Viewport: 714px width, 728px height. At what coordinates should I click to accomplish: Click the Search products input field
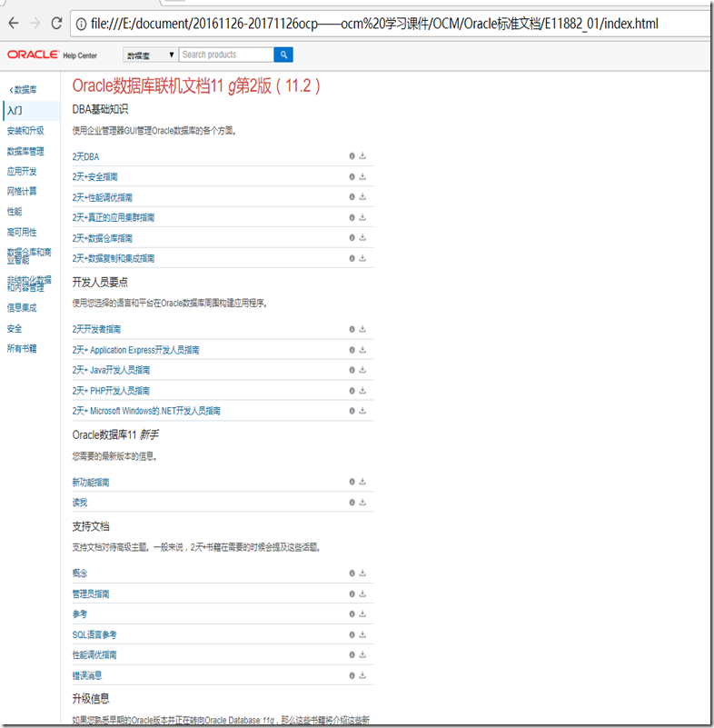coord(226,55)
